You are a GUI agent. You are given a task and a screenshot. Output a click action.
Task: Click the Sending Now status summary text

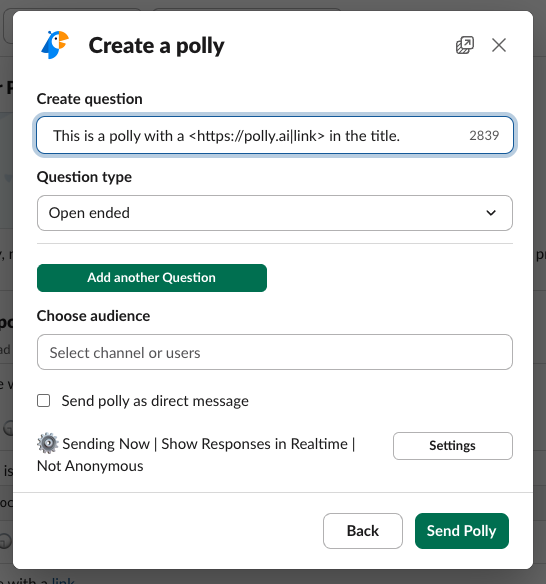point(196,455)
